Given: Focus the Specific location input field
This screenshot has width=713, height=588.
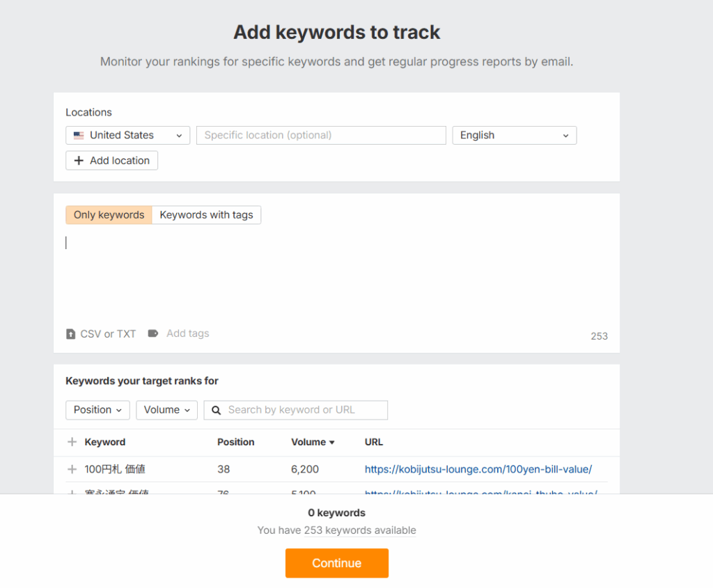Looking at the screenshot, I should pyautogui.click(x=321, y=135).
